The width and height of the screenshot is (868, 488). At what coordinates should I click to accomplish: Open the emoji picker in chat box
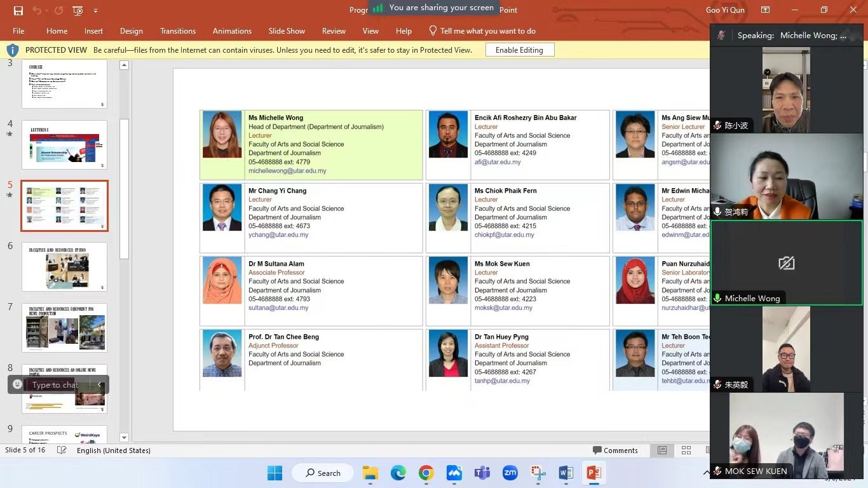[18, 384]
